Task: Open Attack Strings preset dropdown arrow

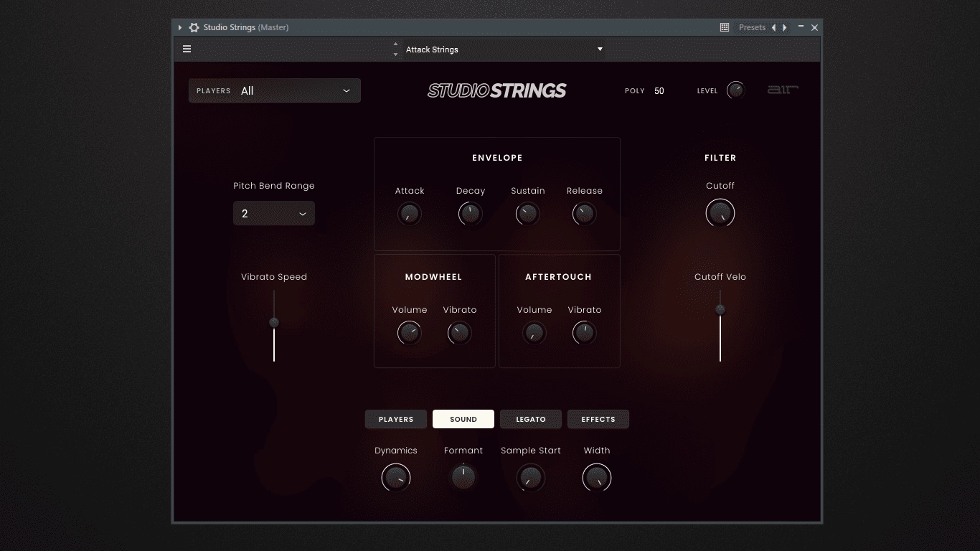Action: coord(600,49)
